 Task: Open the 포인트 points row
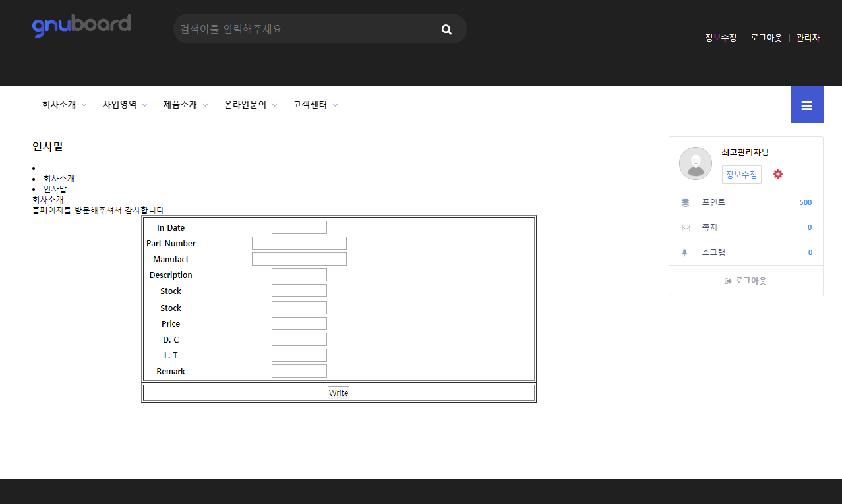click(746, 202)
